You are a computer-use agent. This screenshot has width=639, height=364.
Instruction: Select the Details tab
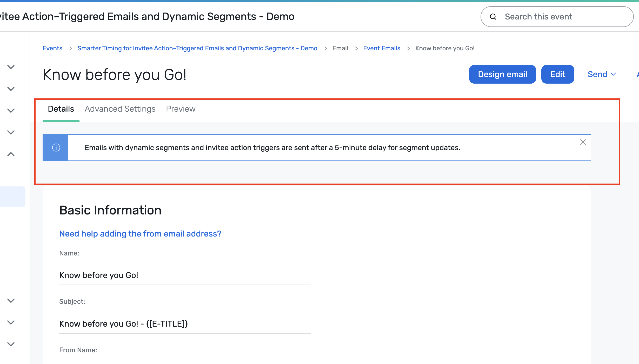61,109
